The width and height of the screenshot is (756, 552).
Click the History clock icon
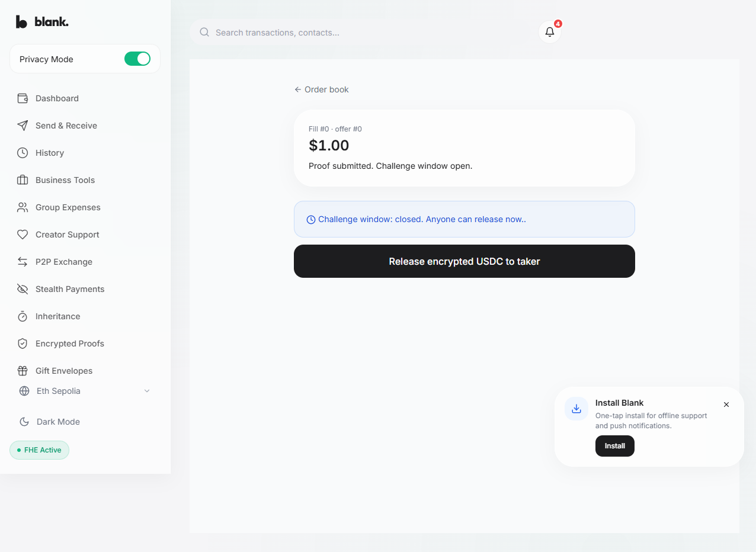(x=23, y=153)
